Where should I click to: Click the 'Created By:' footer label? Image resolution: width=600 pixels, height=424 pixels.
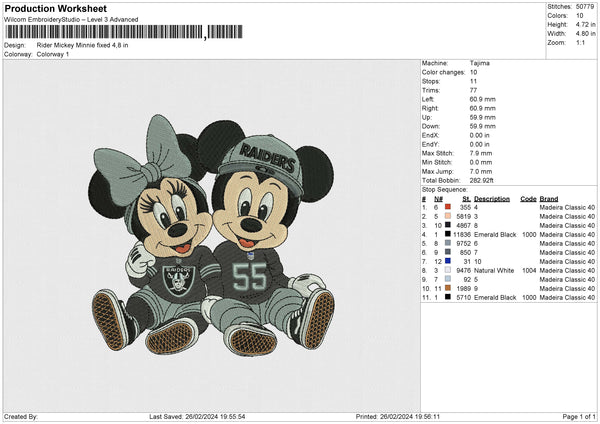pos(21,416)
